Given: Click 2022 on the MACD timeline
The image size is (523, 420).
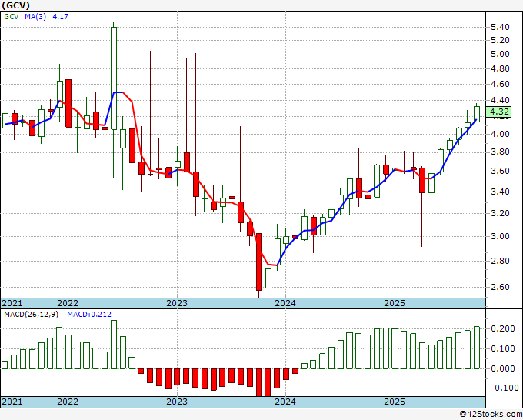Looking at the screenshot, I should coord(68,402).
